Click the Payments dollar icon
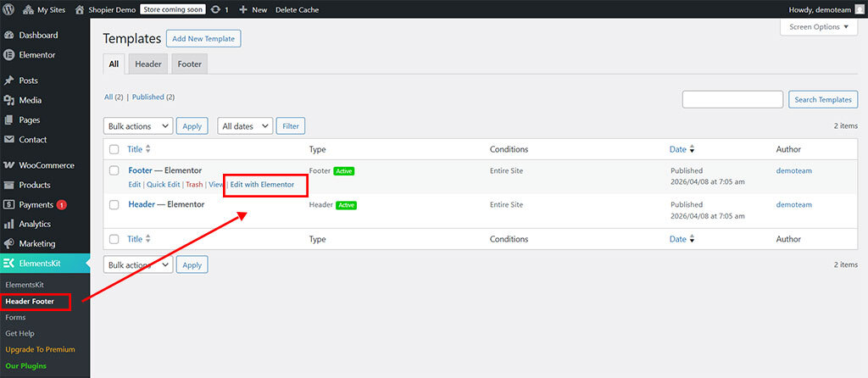This screenshot has height=378, width=868. click(8, 204)
